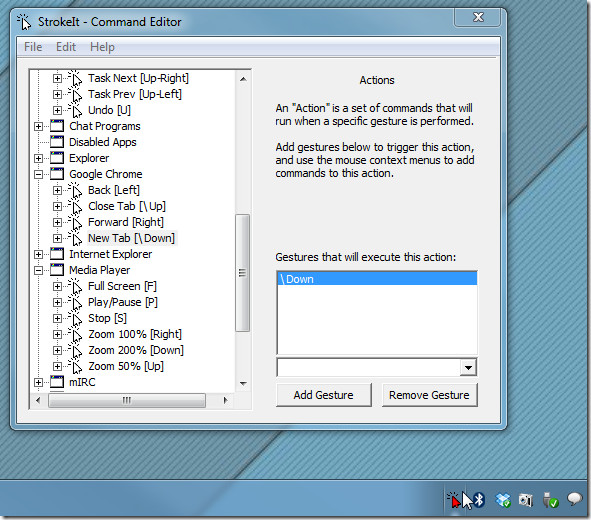
Task: Open the Bluetooth tray icon
Action: 479,500
